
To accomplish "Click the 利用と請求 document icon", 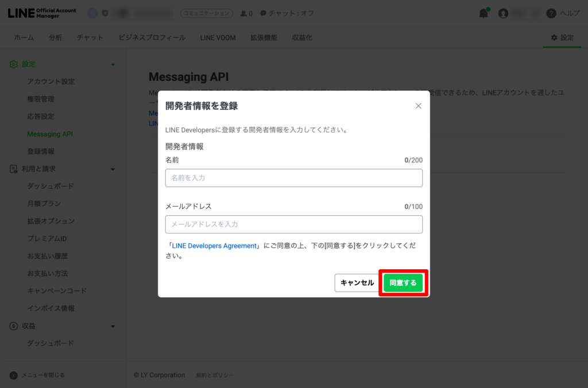I will point(14,169).
